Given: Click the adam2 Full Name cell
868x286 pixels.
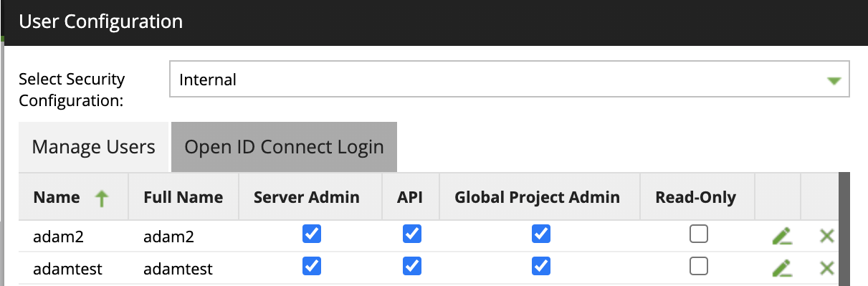Looking at the screenshot, I should 183,236.
